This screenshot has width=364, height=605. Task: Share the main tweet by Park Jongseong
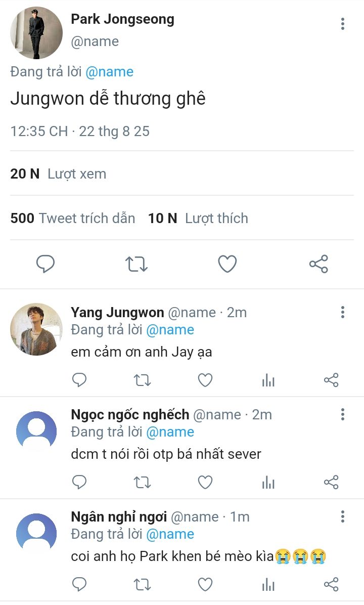coord(318,264)
